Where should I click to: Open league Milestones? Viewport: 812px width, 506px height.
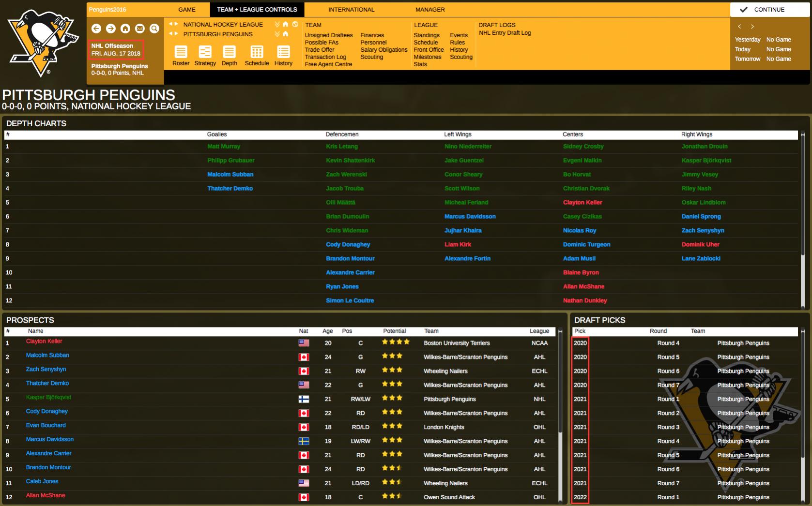tap(428, 57)
